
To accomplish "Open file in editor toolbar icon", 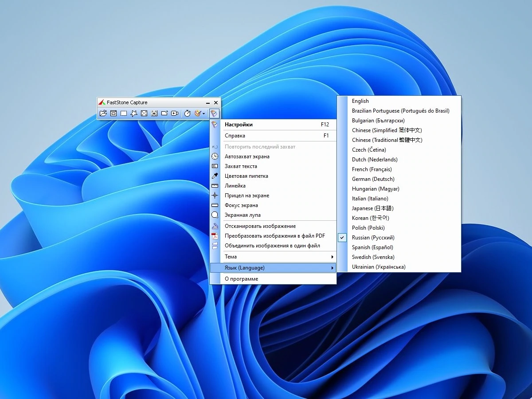I will (103, 113).
